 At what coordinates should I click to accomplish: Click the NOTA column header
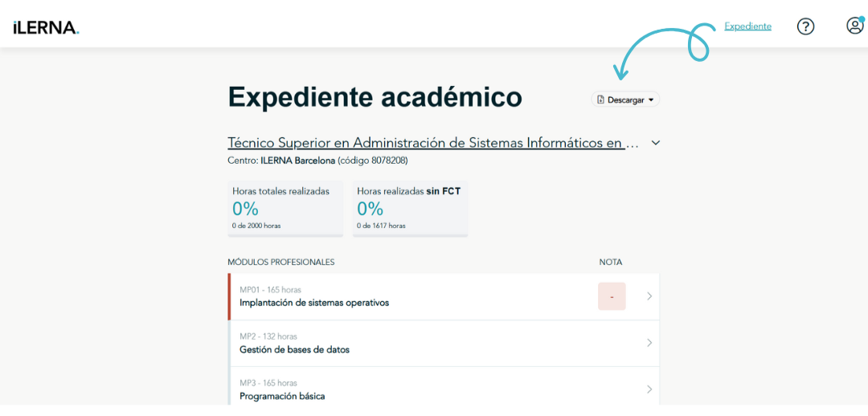[611, 263]
